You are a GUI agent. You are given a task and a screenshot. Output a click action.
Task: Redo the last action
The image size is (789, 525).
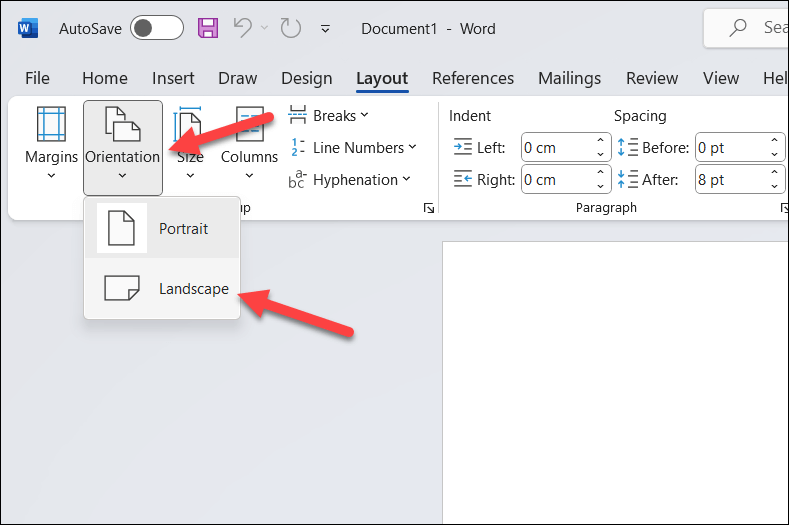pos(290,28)
